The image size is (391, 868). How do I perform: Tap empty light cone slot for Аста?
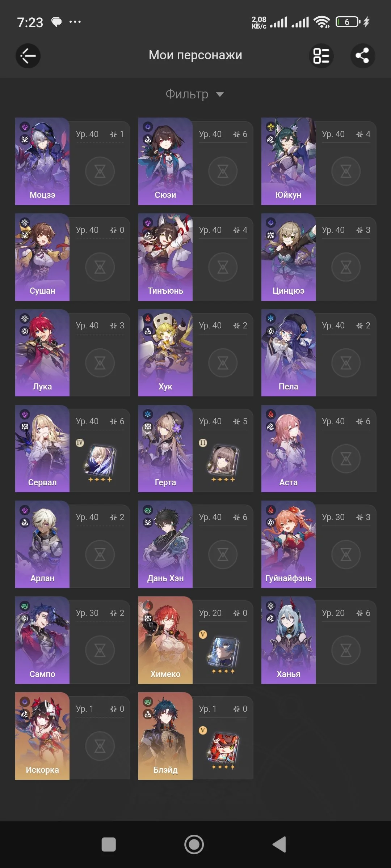[346, 459]
